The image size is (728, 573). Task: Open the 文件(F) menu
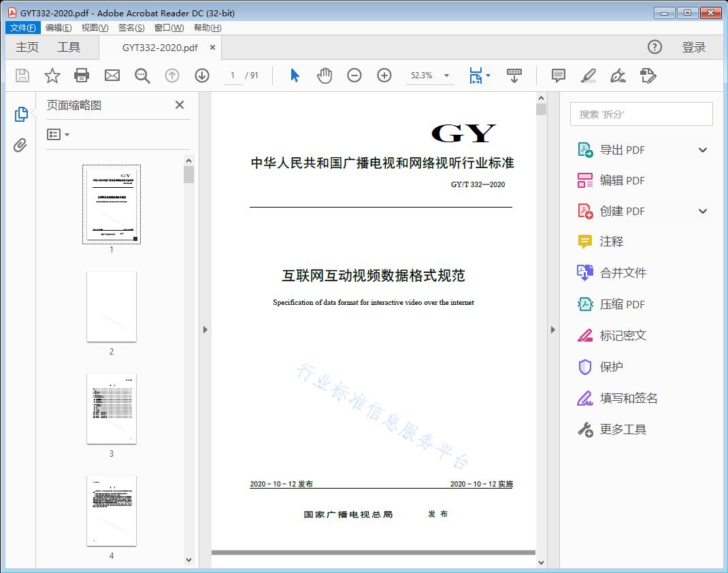(x=23, y=28)
